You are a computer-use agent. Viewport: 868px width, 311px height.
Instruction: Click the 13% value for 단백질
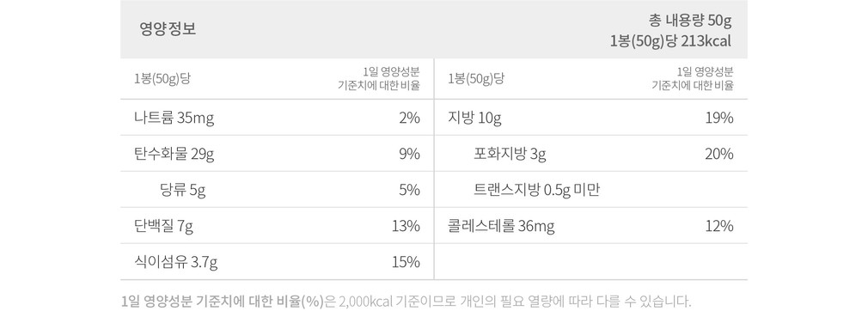406,226
